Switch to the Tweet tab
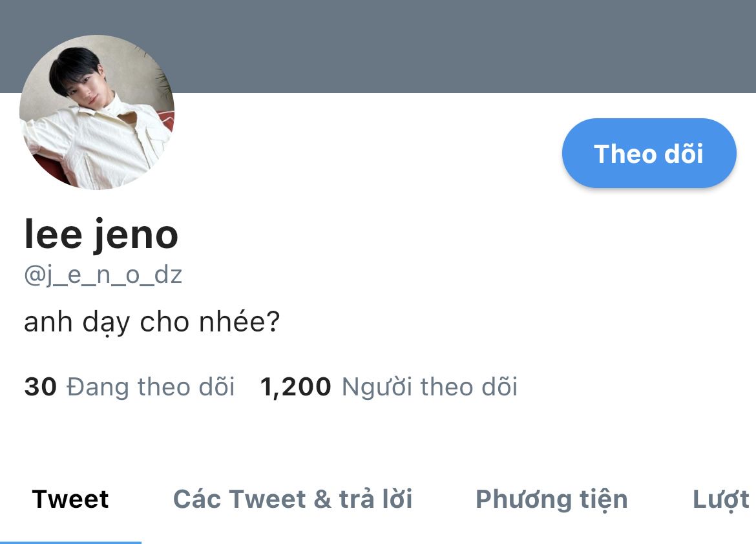The image size is (756, 544). (70, 499)
